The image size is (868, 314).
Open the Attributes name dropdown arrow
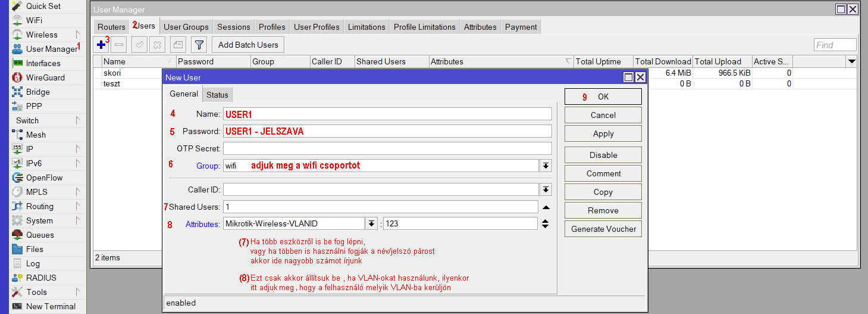[x=371, y=223]
